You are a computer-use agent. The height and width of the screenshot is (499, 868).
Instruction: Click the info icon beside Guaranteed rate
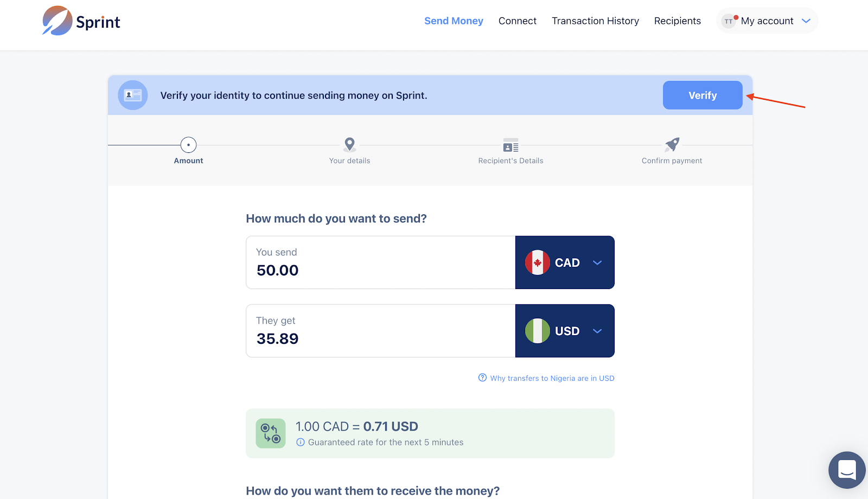[x=301, y=442]
